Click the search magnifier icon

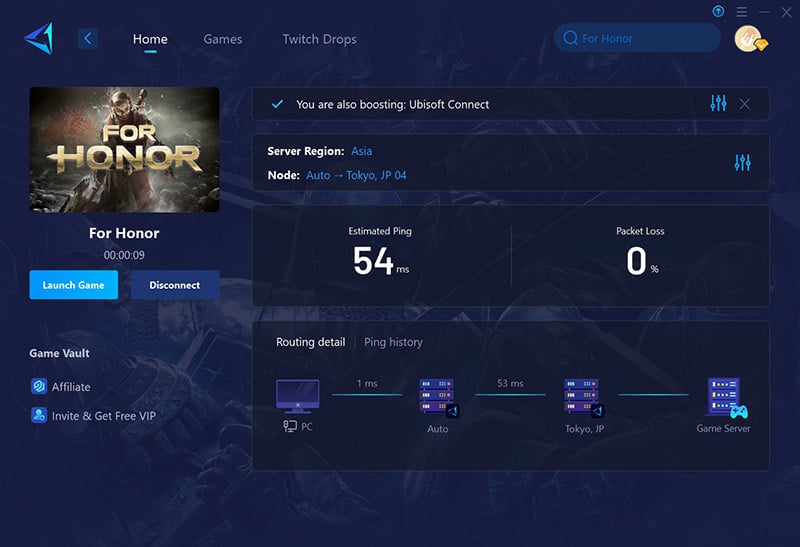[570, 38]
